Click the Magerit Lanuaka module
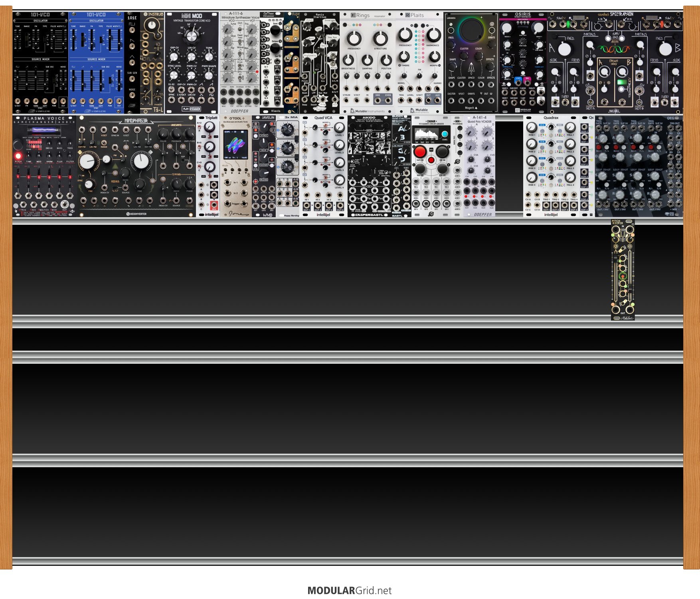700x599 pixels. click(x=471, y=63)
